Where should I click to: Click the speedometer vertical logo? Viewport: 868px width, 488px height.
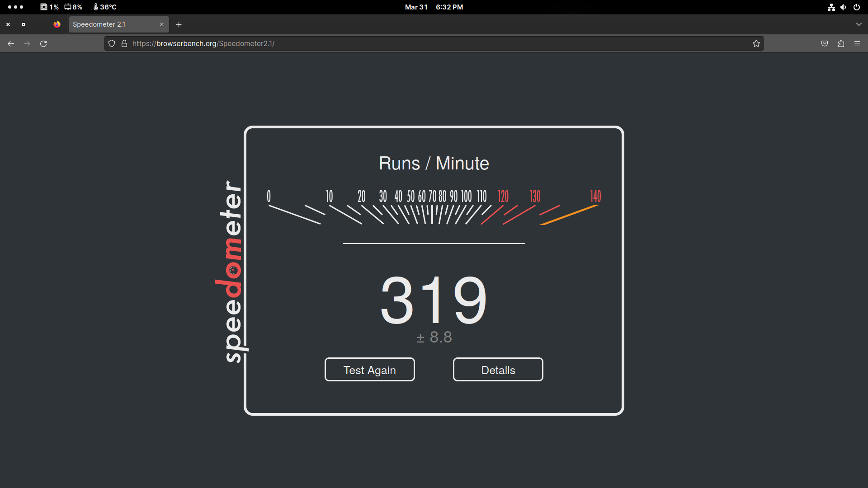coord(231,271)
